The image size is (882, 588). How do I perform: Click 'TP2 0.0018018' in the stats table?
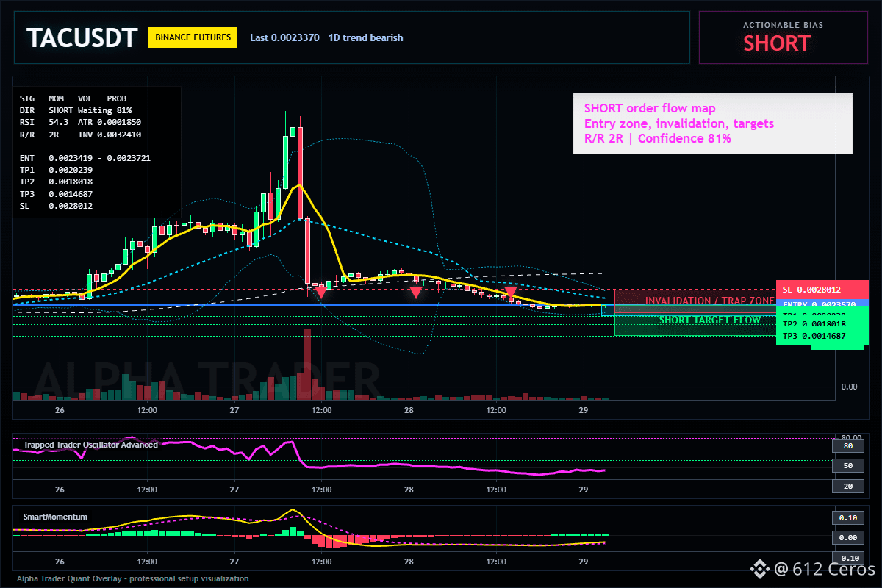click(57, 182)
